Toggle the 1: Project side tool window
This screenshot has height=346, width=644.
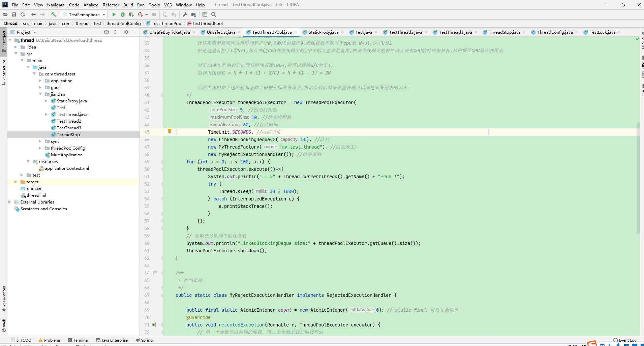pos(4,41)
